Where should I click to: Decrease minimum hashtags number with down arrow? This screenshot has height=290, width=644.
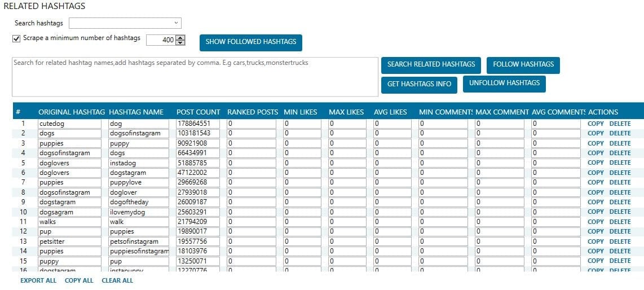coord(180,42)
